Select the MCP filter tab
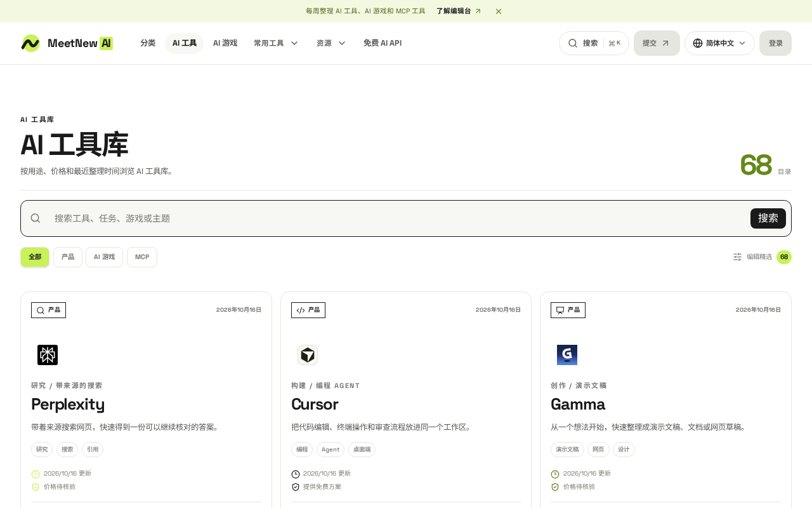812x508 pixels. 142,257
